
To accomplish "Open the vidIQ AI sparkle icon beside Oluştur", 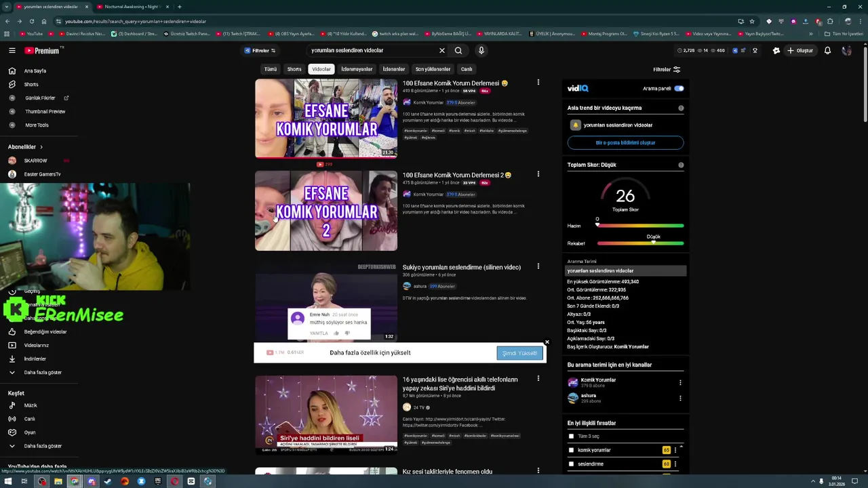I will click(x=776, y=50).
